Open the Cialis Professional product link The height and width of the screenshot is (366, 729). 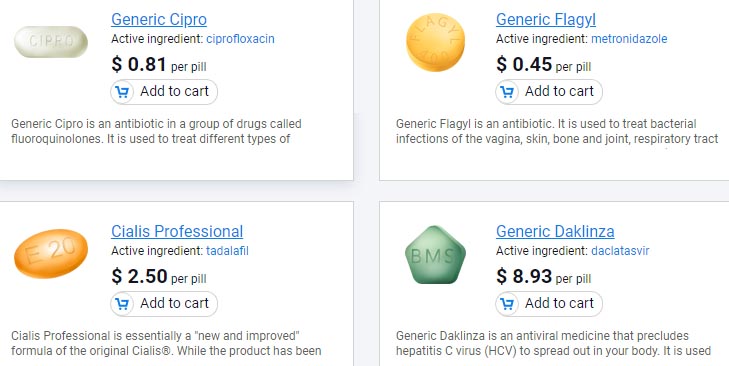tap(177, 231)
